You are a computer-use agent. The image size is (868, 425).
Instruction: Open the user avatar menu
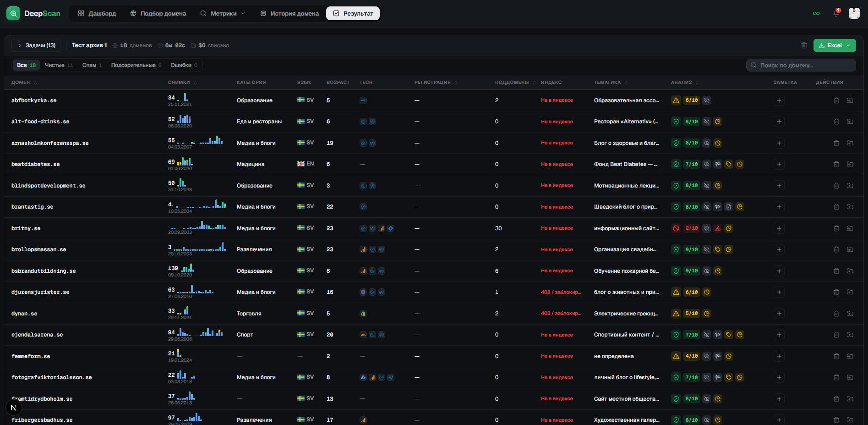click(x=854, y=13)
